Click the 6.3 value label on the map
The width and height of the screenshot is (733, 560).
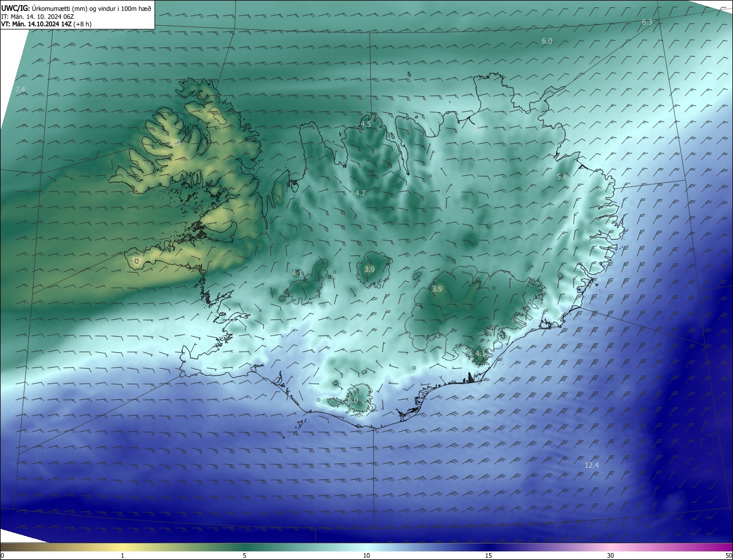647,22
